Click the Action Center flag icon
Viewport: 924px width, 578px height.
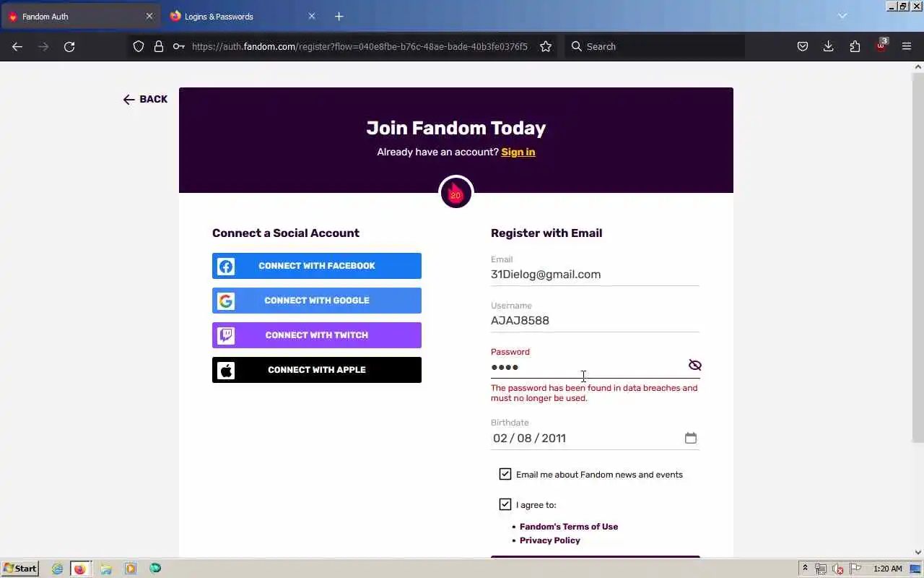pyautogui.click(x=855, y=569)
